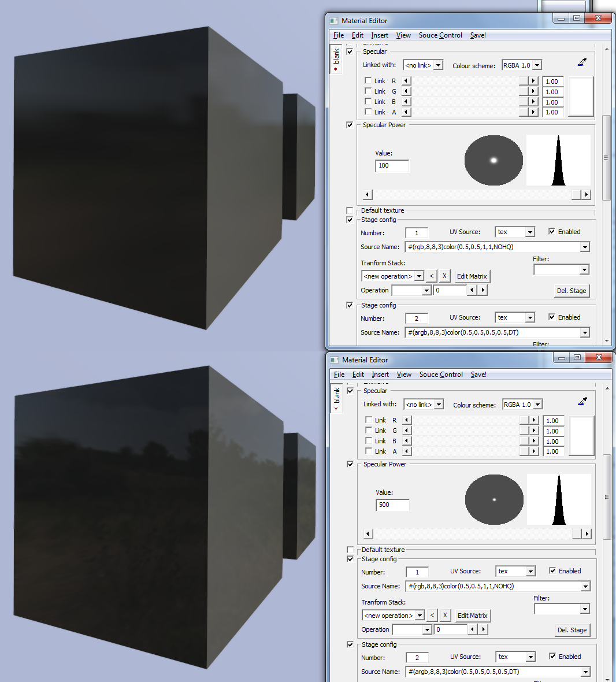The width and height of the screenshot is (616, 682).
Task: Open Insert menu in top Material Editor
Action: [380, 35]
